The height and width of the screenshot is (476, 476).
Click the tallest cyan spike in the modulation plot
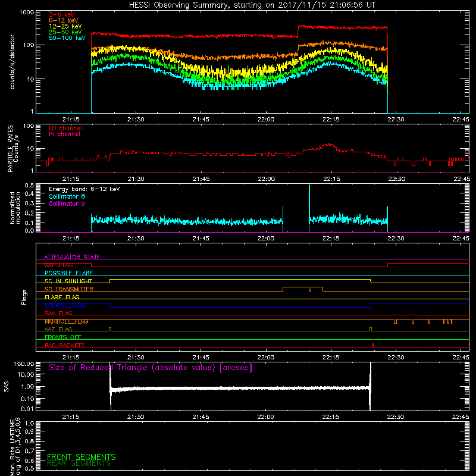click(x=309, y=208)
